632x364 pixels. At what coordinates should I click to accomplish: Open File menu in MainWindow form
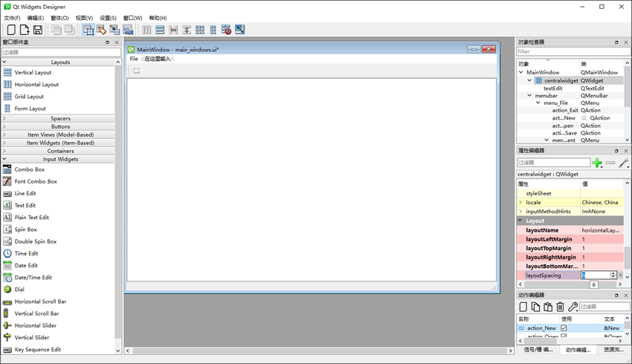click(x=134, y=59)
